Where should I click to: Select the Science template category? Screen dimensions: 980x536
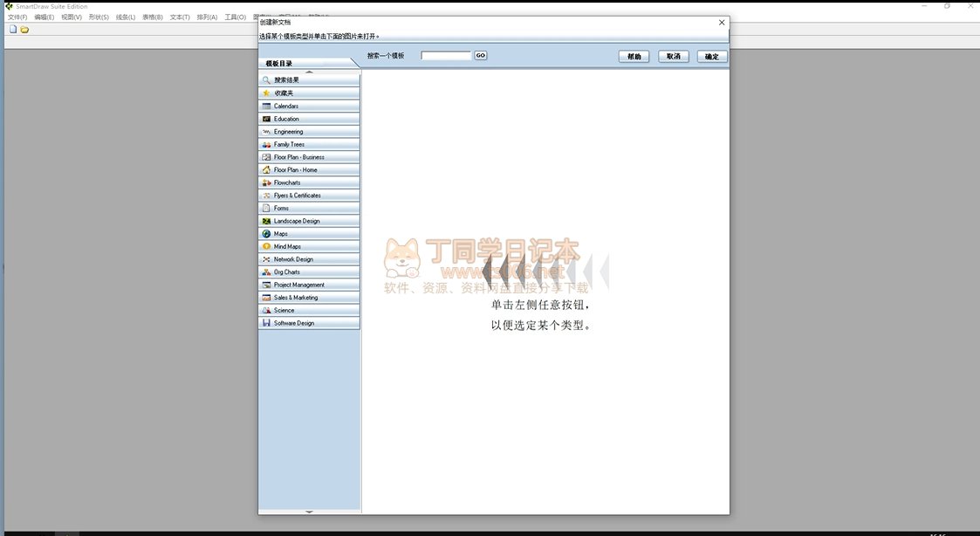[310, 310]
